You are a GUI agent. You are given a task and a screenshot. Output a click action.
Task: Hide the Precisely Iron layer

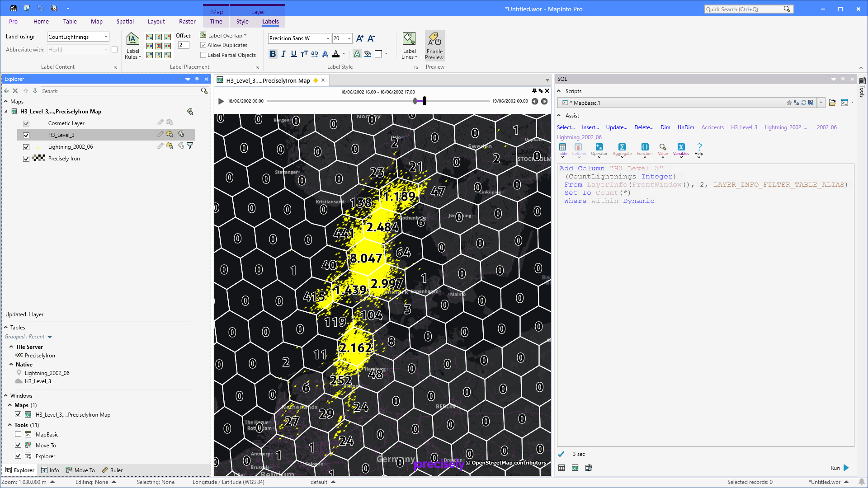pos(26,159)
